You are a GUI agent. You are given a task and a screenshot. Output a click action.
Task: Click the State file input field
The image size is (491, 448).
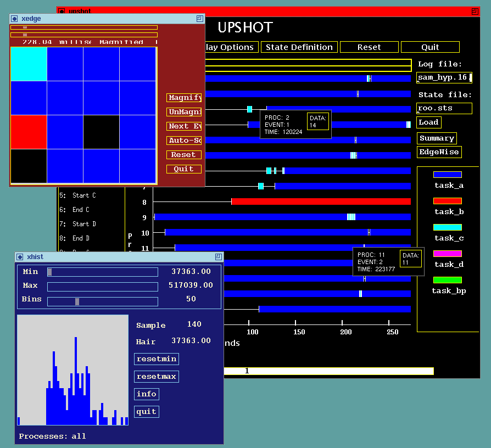(x=444, y=108)
